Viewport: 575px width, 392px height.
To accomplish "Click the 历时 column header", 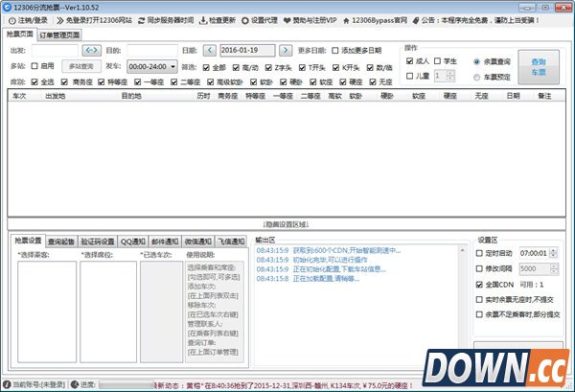I will point(203,96).
